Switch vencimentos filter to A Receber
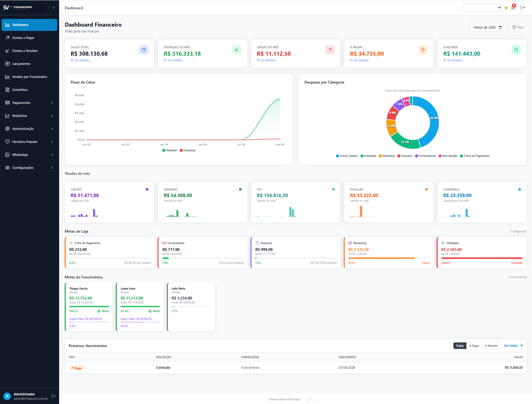 491,346
